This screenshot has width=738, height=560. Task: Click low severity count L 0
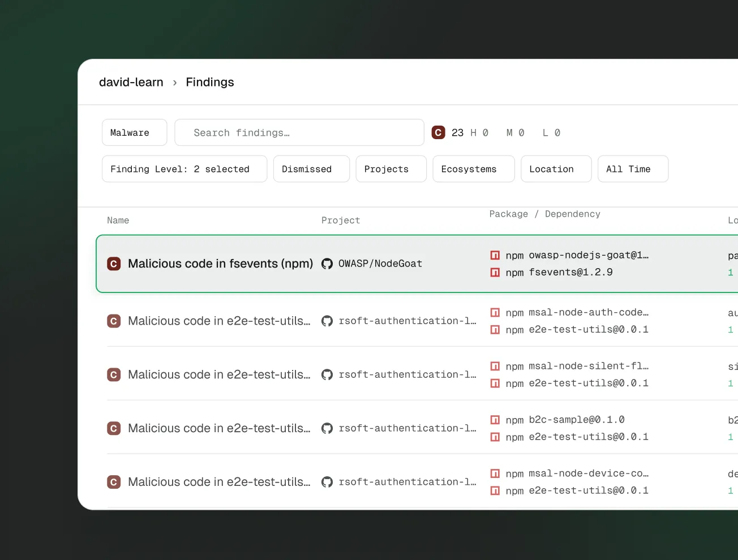552,132
